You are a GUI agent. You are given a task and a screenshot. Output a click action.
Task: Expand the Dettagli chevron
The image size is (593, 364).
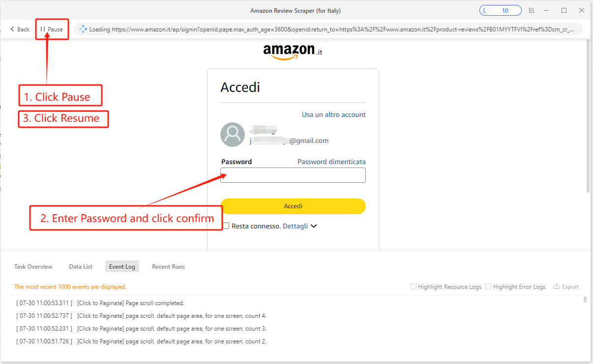click(314, 226)
